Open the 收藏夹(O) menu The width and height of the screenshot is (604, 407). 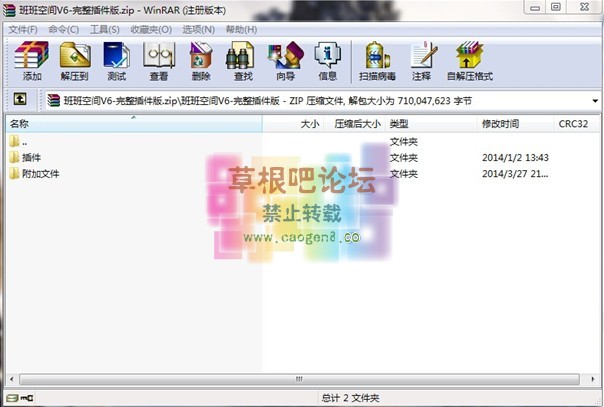151,30
